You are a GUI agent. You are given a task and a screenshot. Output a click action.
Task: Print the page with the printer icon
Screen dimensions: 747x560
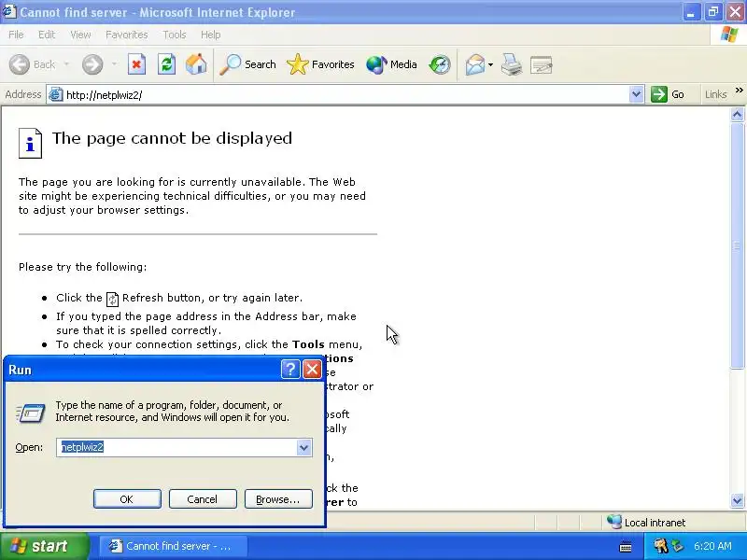pyautogui.click(x=512, y=64)
